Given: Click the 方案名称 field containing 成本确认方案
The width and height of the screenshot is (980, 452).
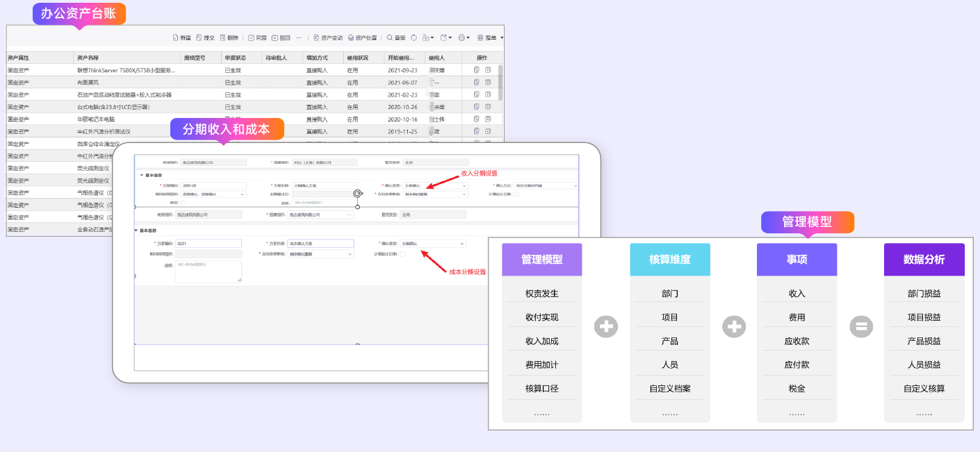Looking at the screenshot, I should [x=320, y=244].
